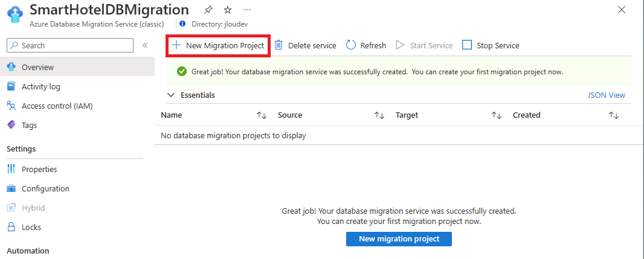Sort projects by Target column arrows
This screenshot has height=259, width=644.
497,115
